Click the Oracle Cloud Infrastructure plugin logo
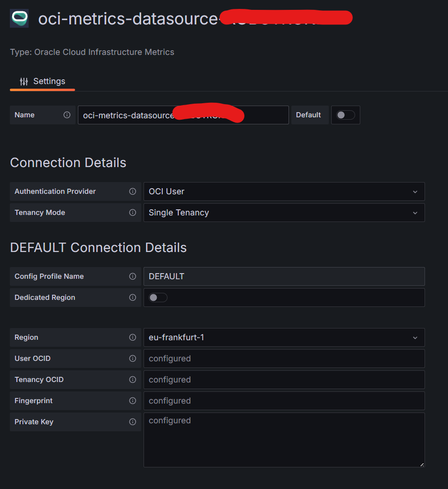448x489 pixels. pyautogui.click(x=19, y=17)
